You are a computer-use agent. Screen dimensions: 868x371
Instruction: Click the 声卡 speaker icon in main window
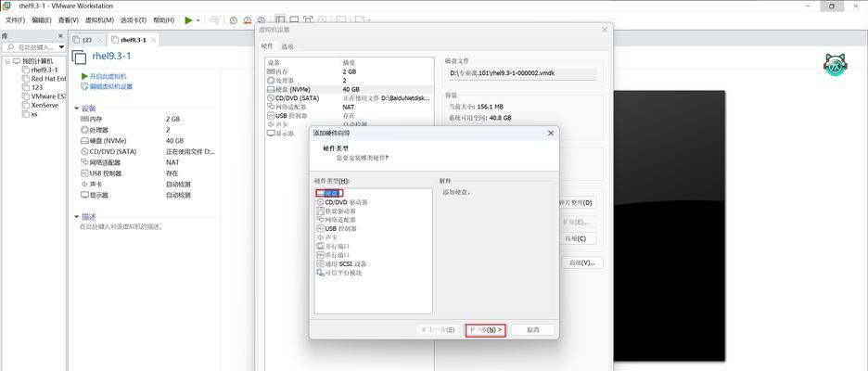84,185
